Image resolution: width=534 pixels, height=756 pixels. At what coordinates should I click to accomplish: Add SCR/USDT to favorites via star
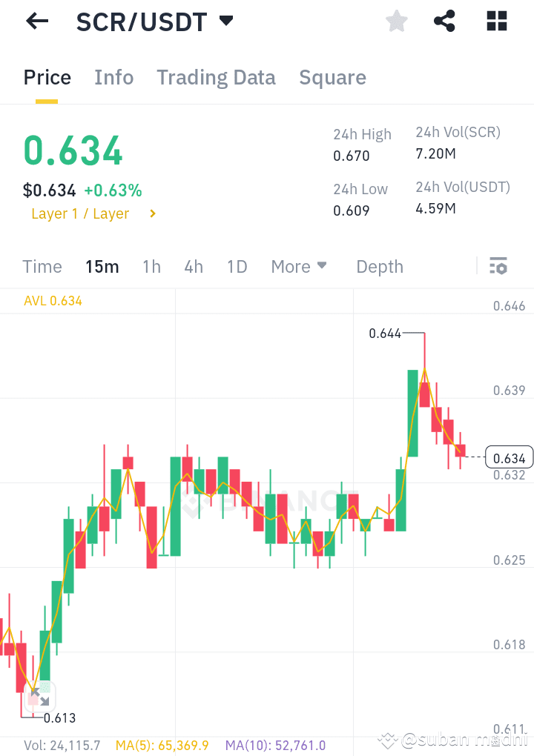tap(396, 21)
